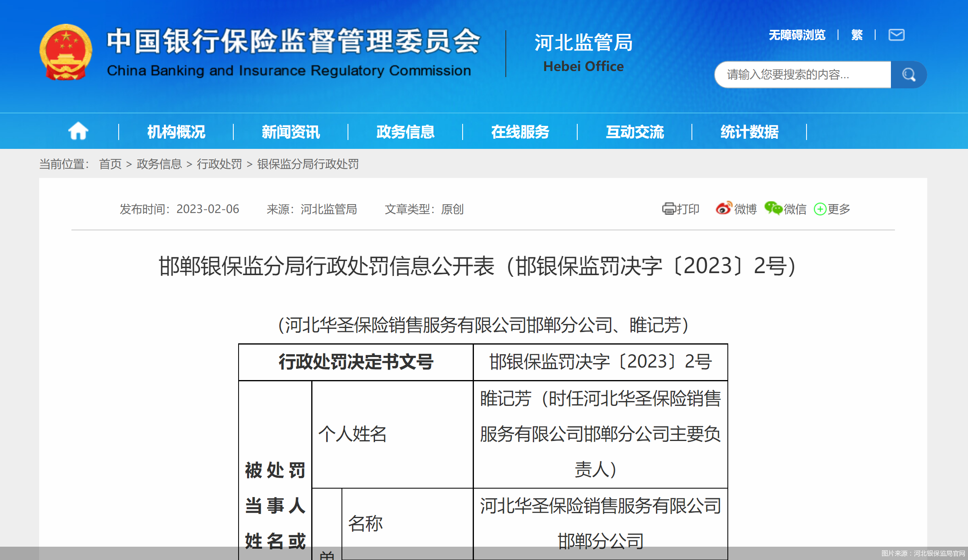Open the 新闻资讯 menu
The image size is (968, 560).
[x=291, y=131]
